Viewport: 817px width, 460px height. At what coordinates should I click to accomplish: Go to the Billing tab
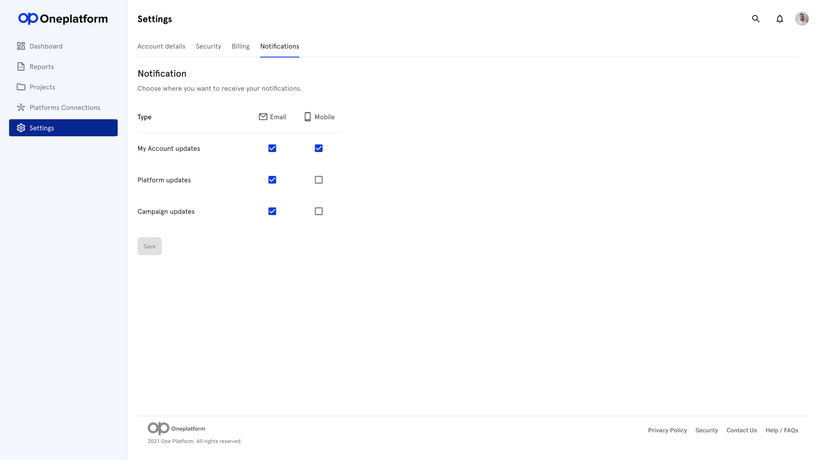pos(240,46)
